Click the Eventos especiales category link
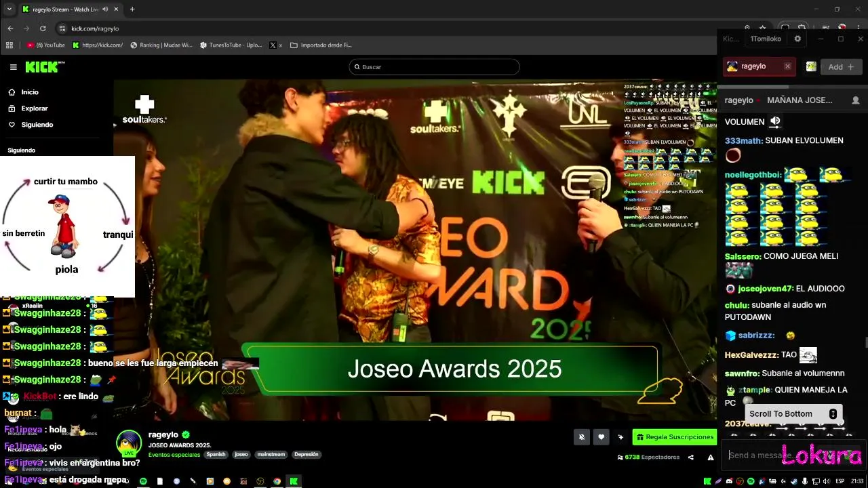The height and width of the screenshot is (488, 868). pyautogui.click(x=174, y=455)
